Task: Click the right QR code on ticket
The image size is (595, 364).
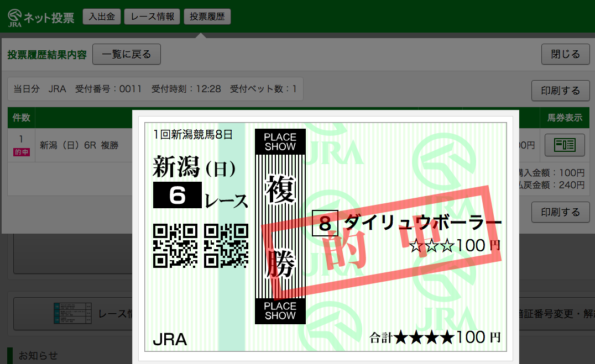Action: tap(226, 246)
